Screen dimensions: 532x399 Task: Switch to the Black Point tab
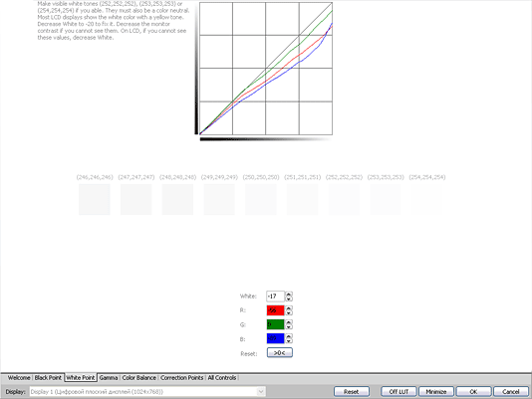click(48, 378)
